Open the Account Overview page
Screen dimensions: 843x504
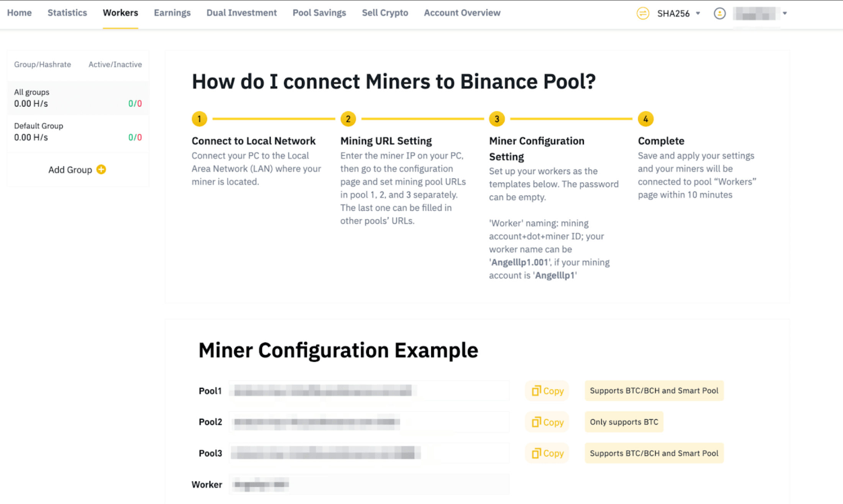(462, 13)
